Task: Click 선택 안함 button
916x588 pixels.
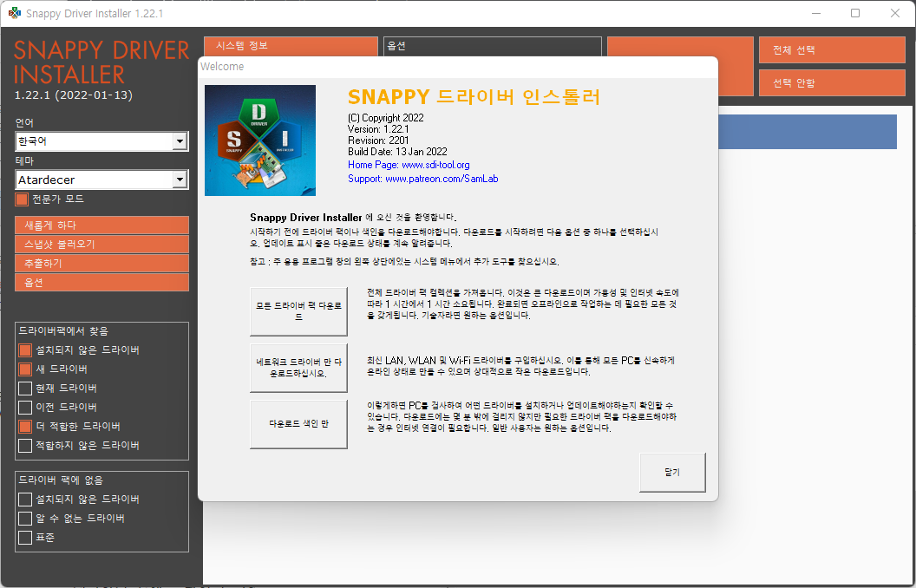Action: click(832, 83)
